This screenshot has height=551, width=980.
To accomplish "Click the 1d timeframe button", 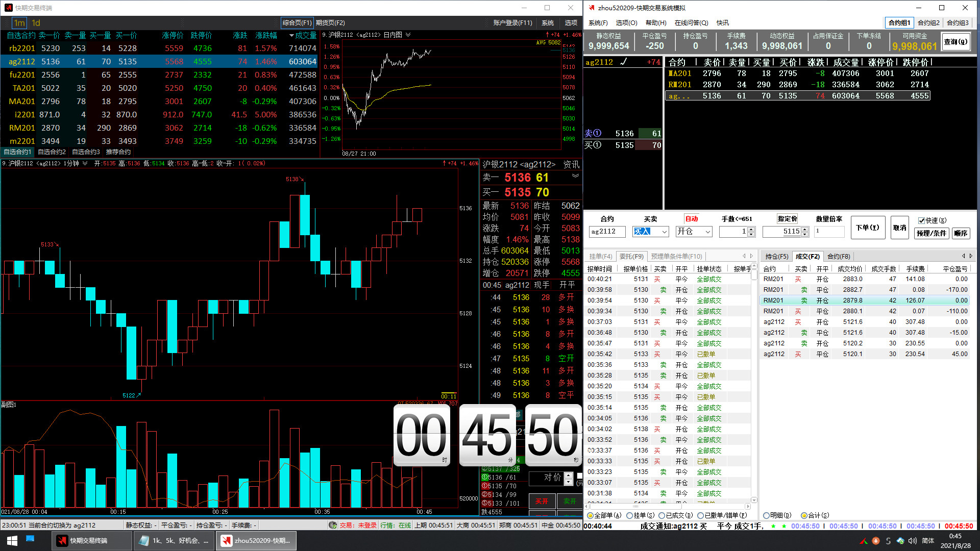I will tap(36, 23).
